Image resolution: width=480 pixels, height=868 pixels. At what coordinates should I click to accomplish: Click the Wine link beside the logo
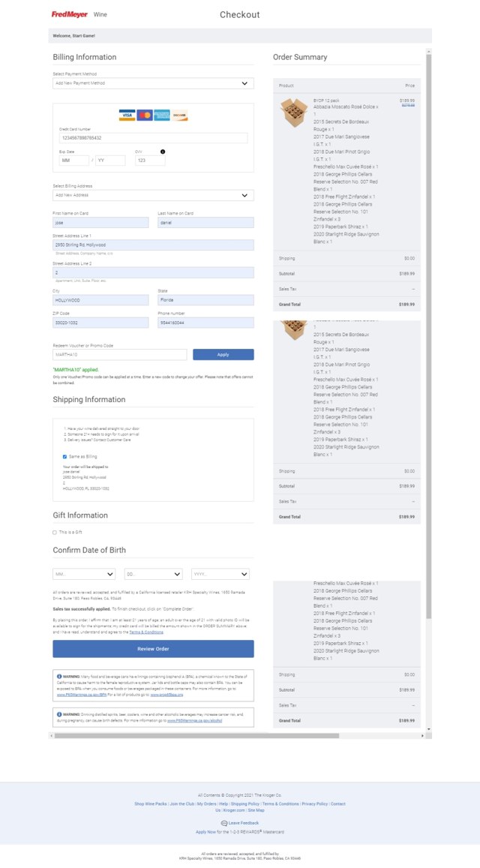click(x=100, y=14)
